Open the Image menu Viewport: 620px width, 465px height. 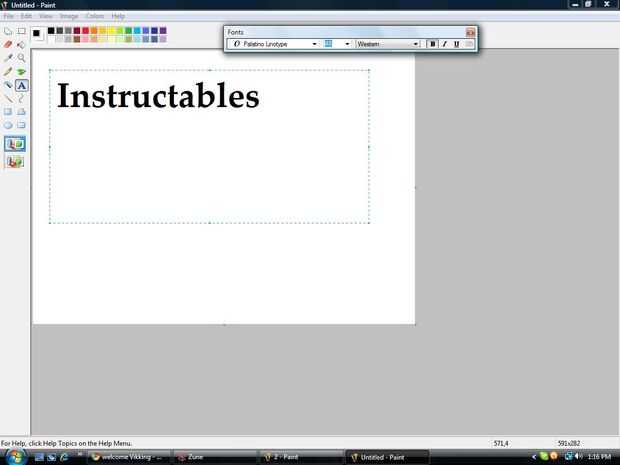[x=69, y=16]
